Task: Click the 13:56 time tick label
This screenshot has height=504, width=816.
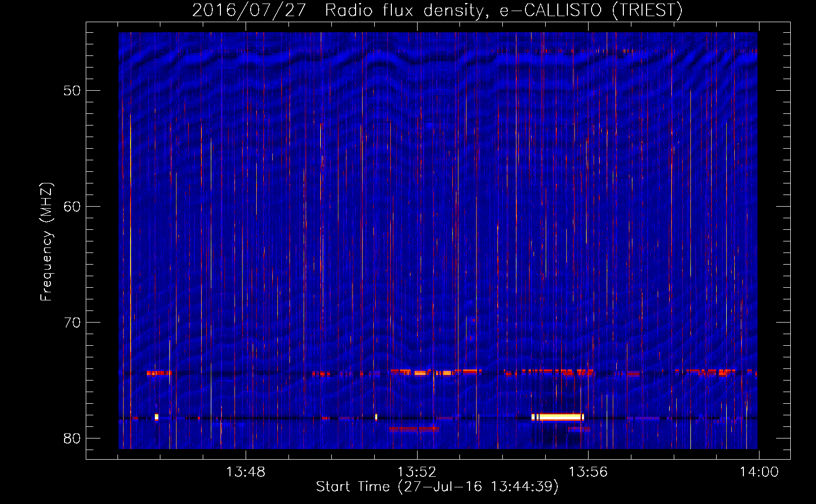Action: pyautogui.click(x=588, y=472)
